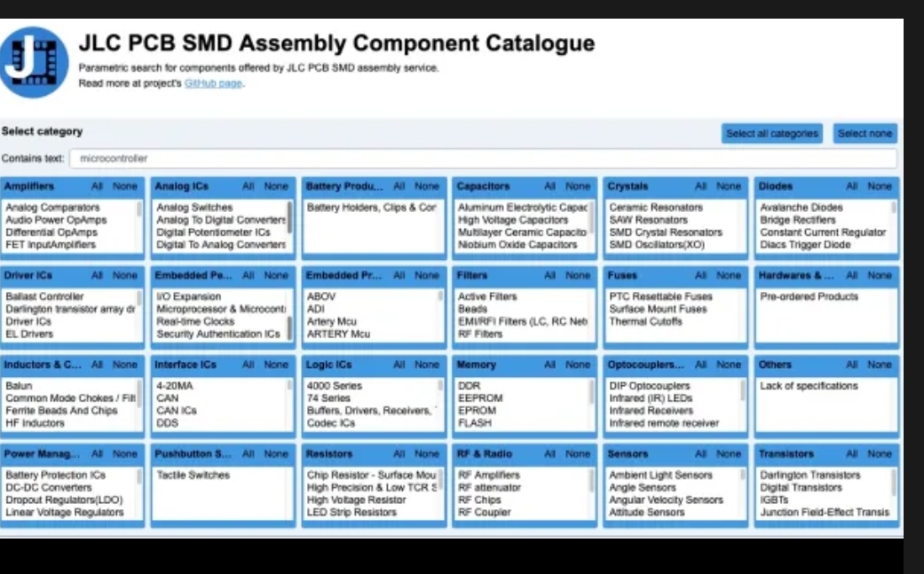The image size is (924, 574).
Task: Select SMD Oscillators(XO) entry
Action: (657, 244)
